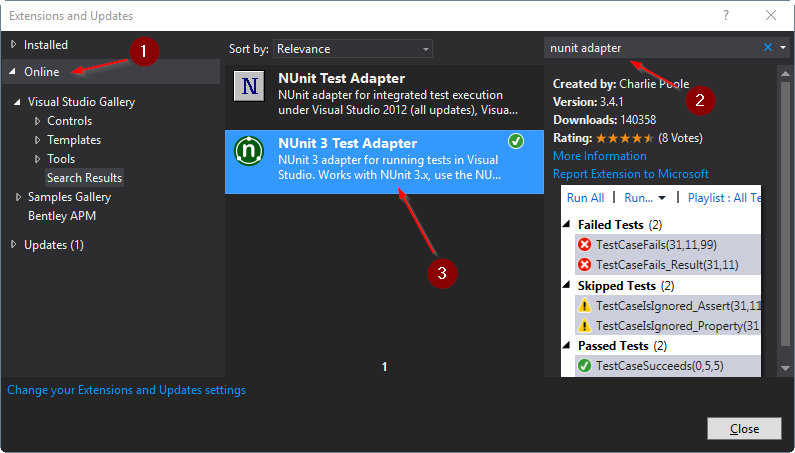Expand the Installed category
This screenshot has width=795, height=453.
pos(13,45)
